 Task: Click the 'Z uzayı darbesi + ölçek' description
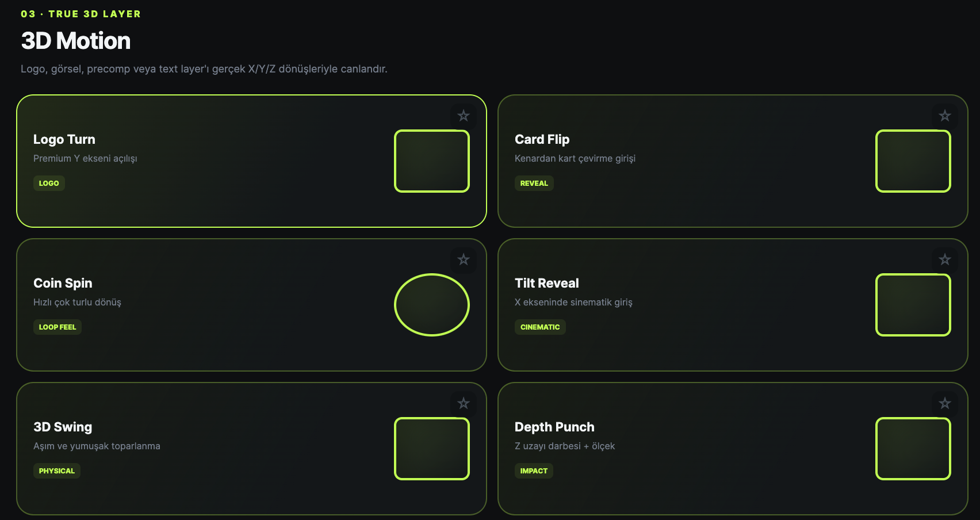[565, 446]
